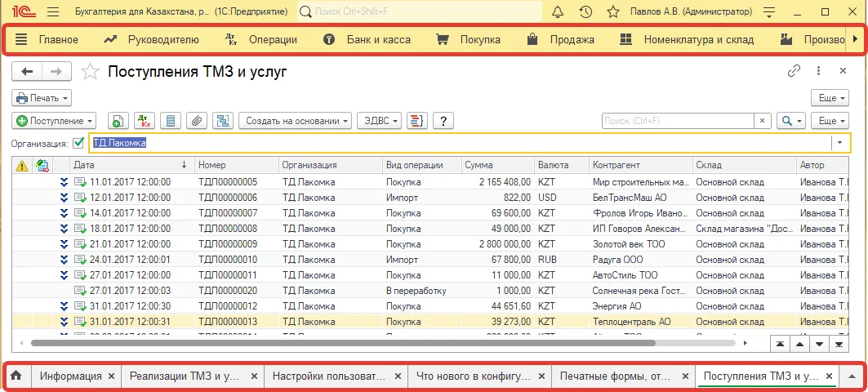Jump to last row in list
Viewport: 868px width, 392px height.
tap(839, 344)
